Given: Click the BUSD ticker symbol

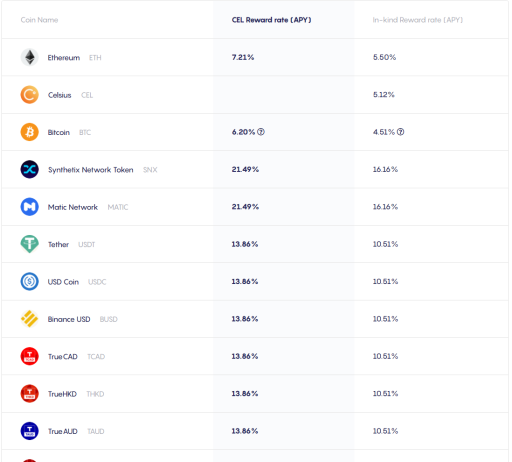Looking at the screenshot, I should (x=109, y=319).
